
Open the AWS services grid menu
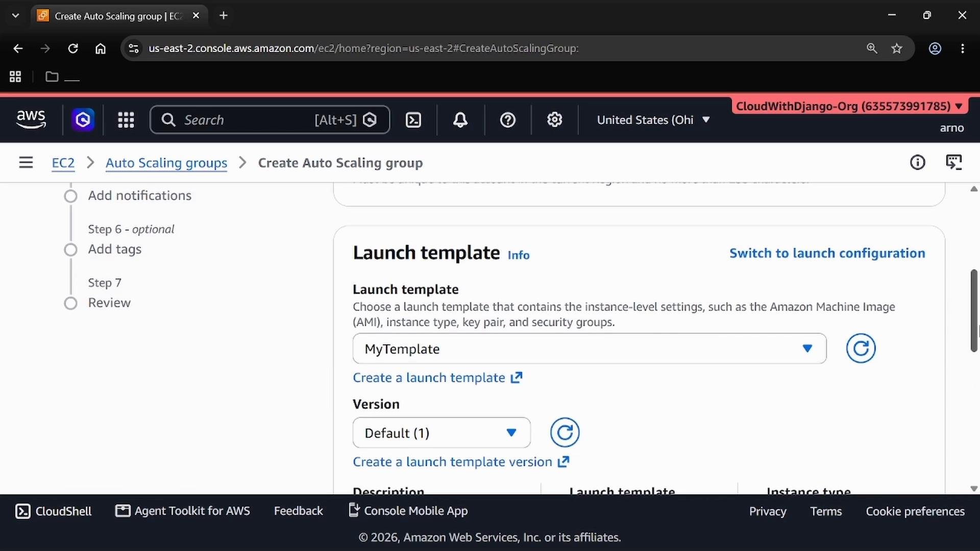tap(126, 120)
